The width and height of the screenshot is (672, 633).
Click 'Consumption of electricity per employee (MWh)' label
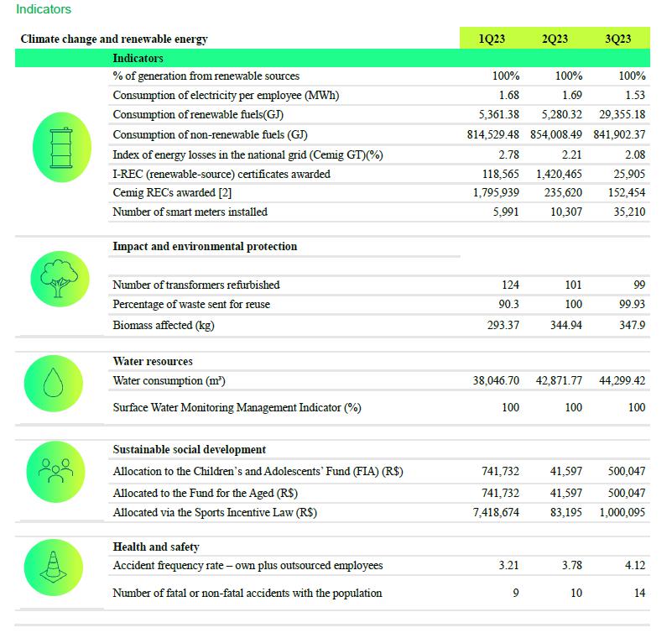226,95
